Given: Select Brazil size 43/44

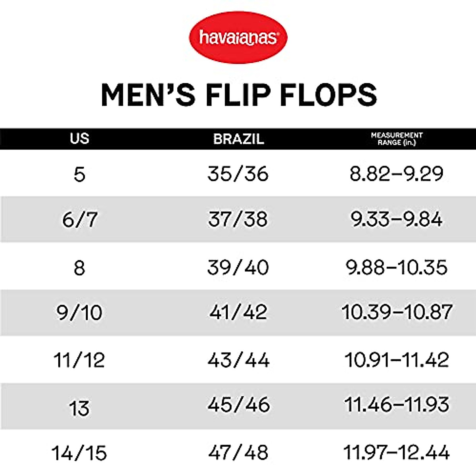Looking at the screenshot, I should (x=238, y=360).
